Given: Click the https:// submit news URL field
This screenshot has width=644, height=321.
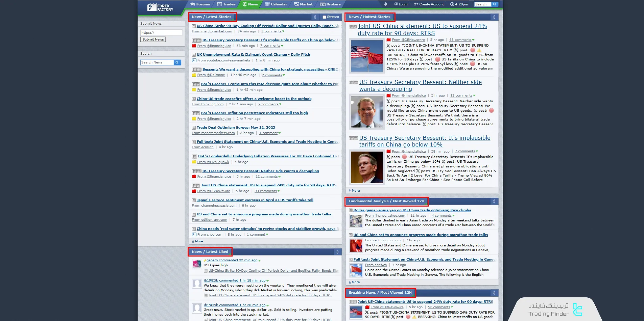Looking at the screenshot, I should [161, 33].
